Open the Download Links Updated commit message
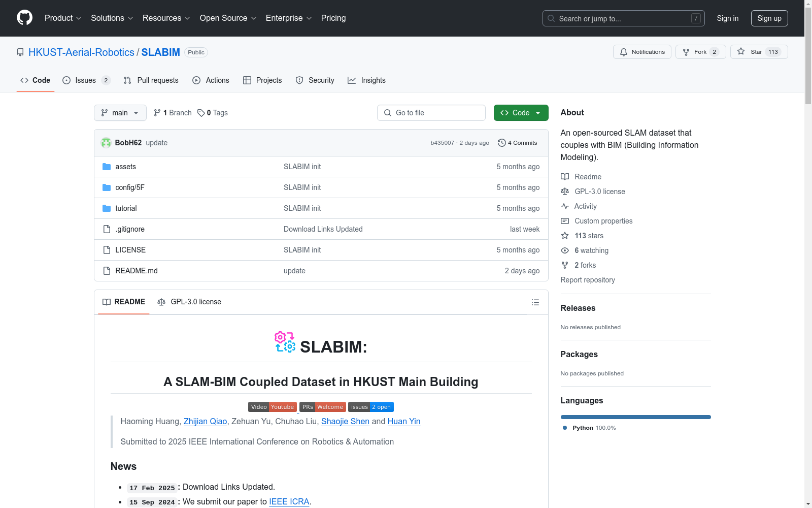 323,229
